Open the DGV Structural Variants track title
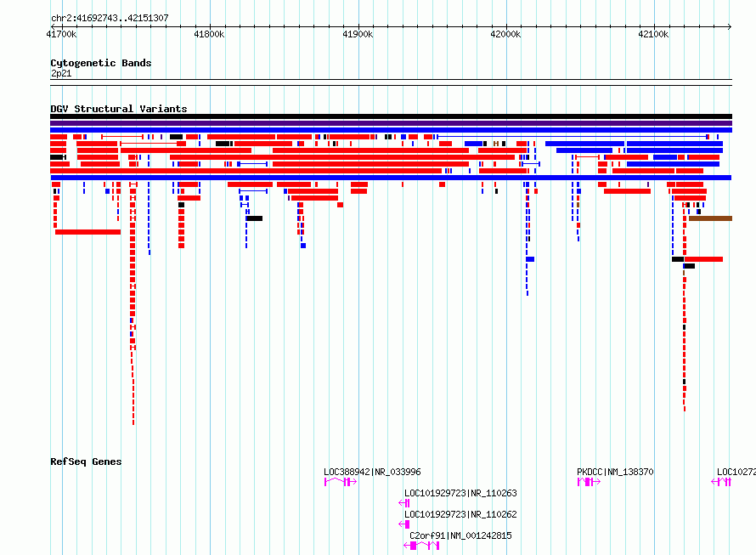This screenshot has width=756, height=555. (x=119, y=109)
